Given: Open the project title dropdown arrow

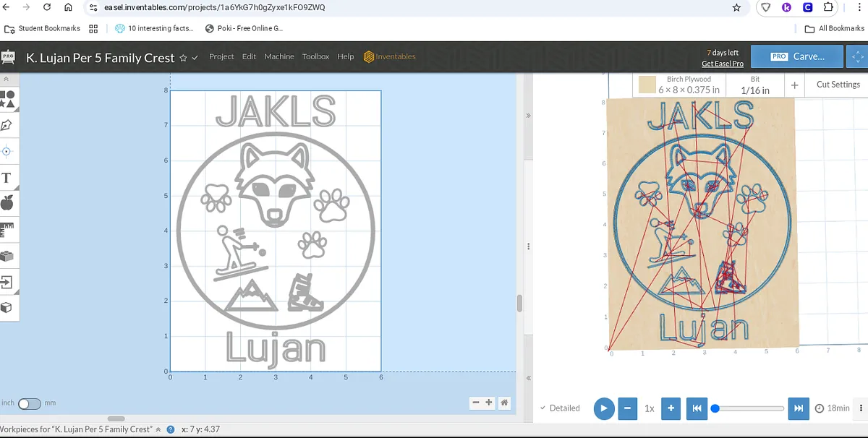Looking at the screenshot, I should pyautogui.click(x=195, y=58).
